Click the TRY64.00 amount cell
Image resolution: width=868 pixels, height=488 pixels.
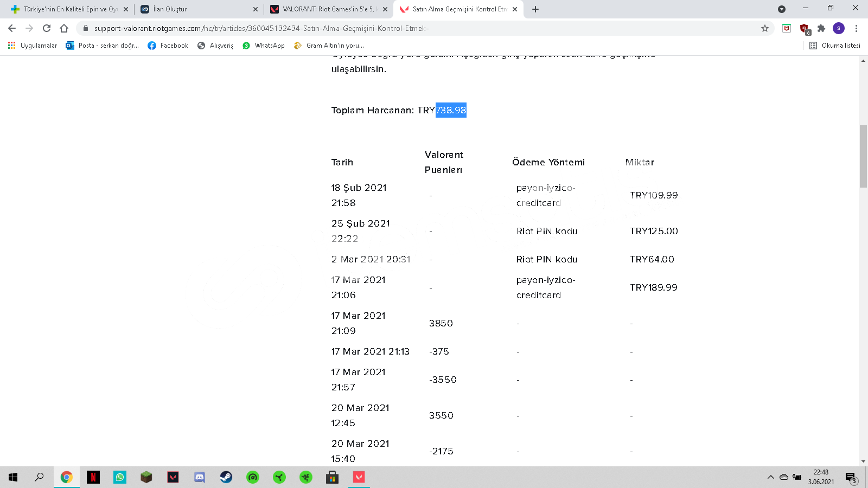[x=652, y=259]
